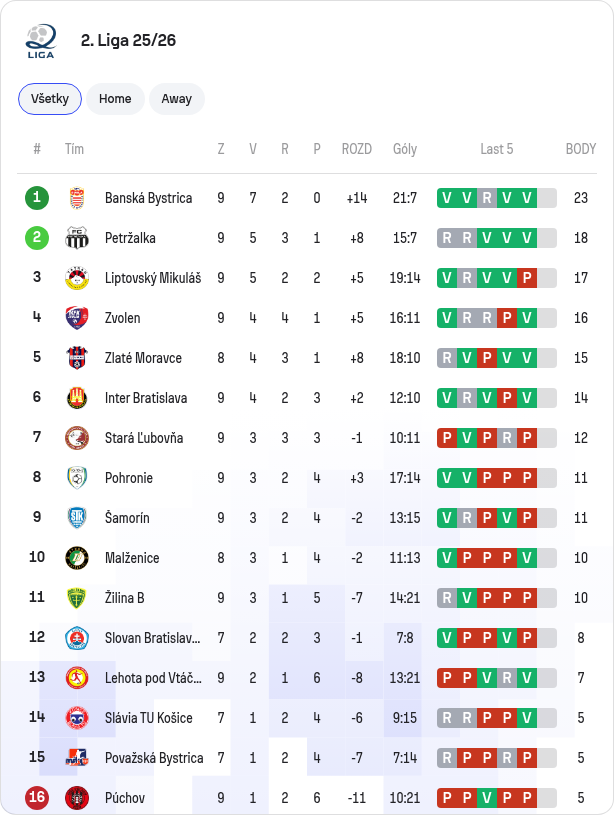Click the Žilina B crest
Viewport: 614px width, 815px height.
click(x=77, y=598)
